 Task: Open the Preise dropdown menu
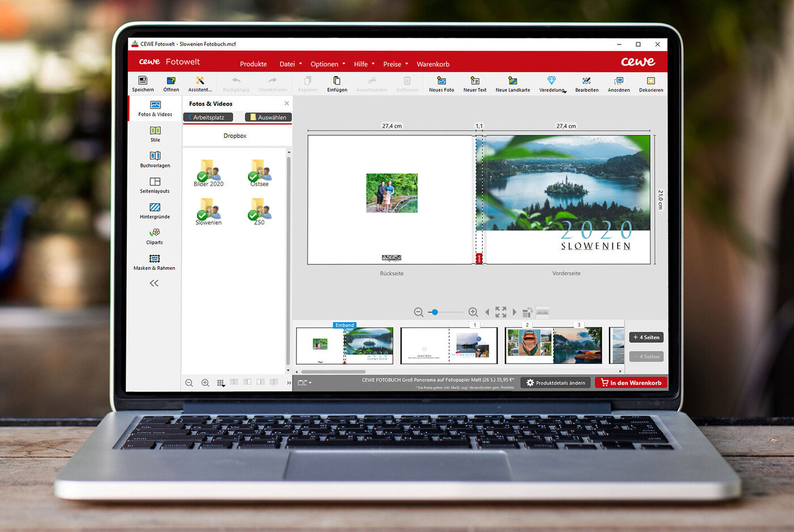[x=395, y=64]
